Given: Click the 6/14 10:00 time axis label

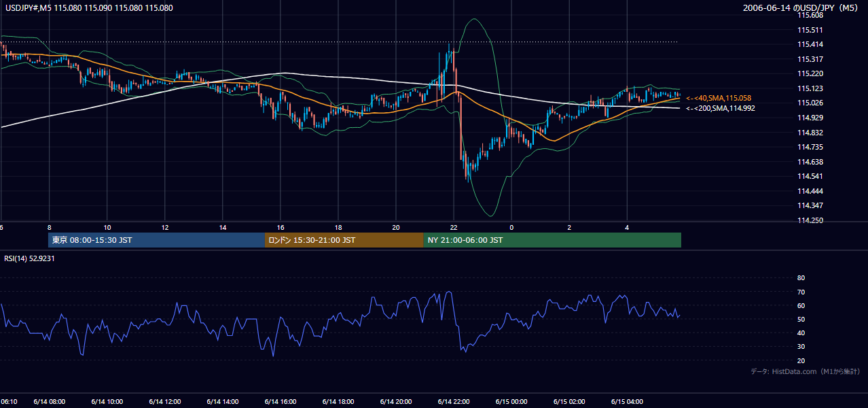Looking at the screenshot, I should pyautogui.click(x=107, y=402).
